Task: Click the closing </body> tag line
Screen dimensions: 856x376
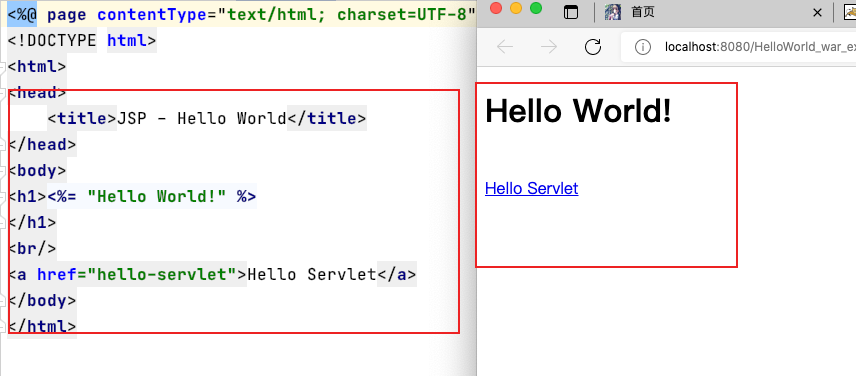Action: point(42,301)
